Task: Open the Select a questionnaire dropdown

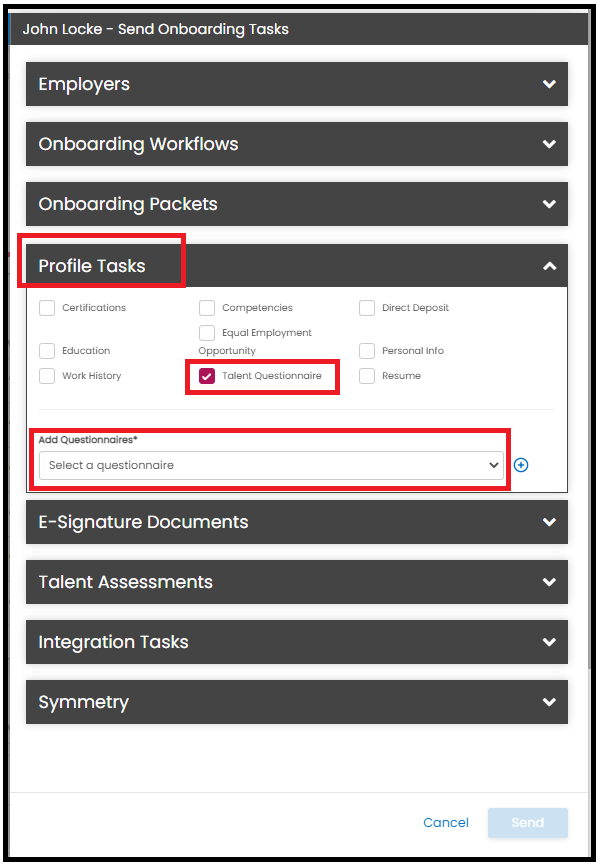Action: click(x=271, y=465)
